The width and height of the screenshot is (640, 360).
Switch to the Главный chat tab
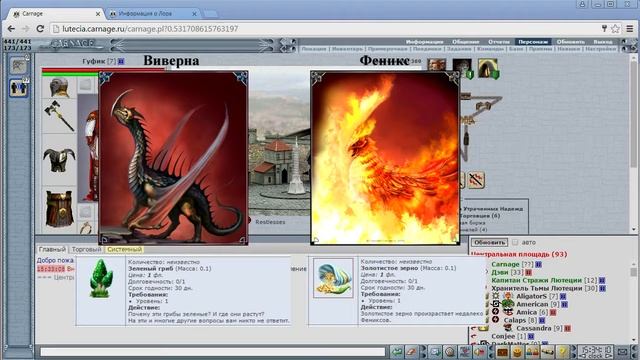coord(52,249)
